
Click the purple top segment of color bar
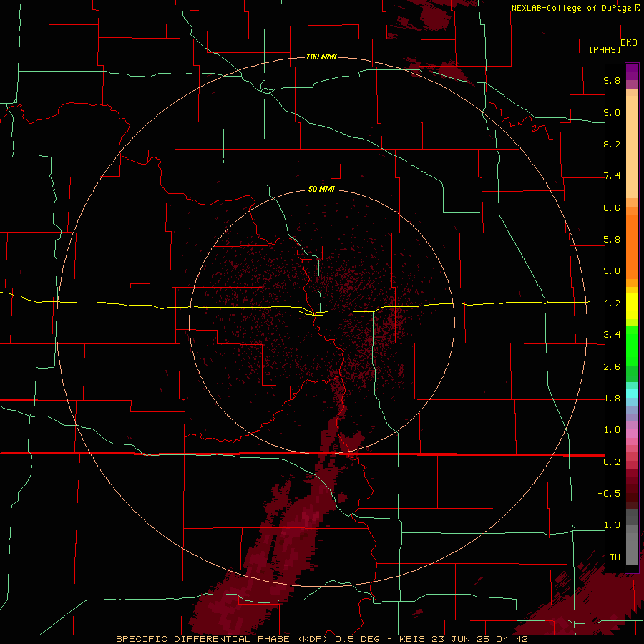(632, 72)
